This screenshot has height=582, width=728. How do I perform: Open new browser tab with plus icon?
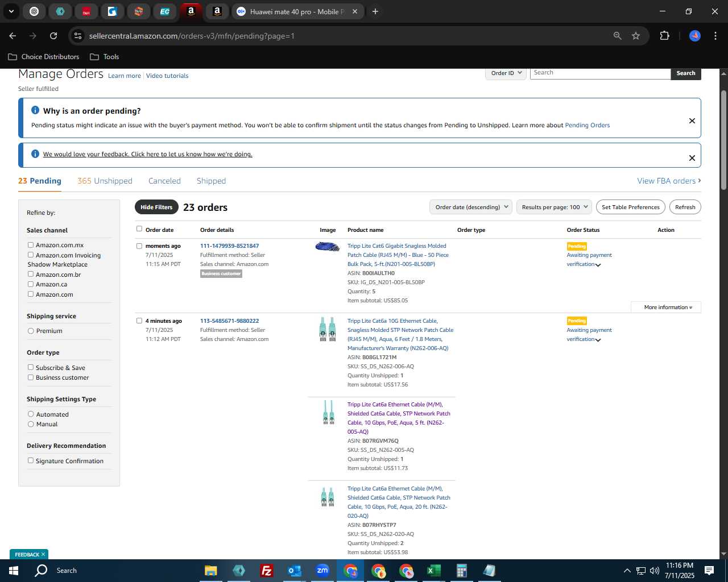375,11
